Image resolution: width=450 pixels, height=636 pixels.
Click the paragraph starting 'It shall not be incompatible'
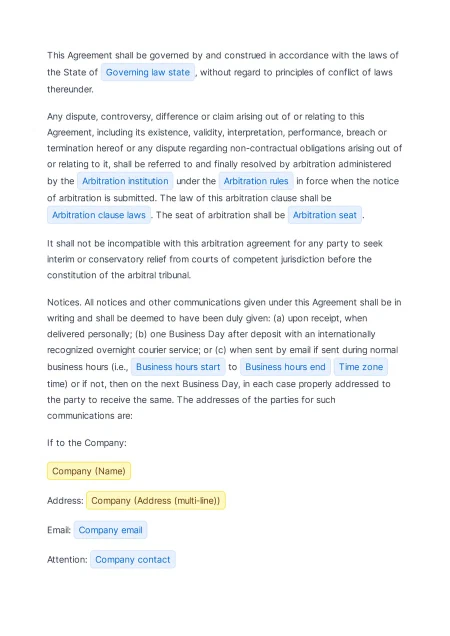(x=215, y=259)
